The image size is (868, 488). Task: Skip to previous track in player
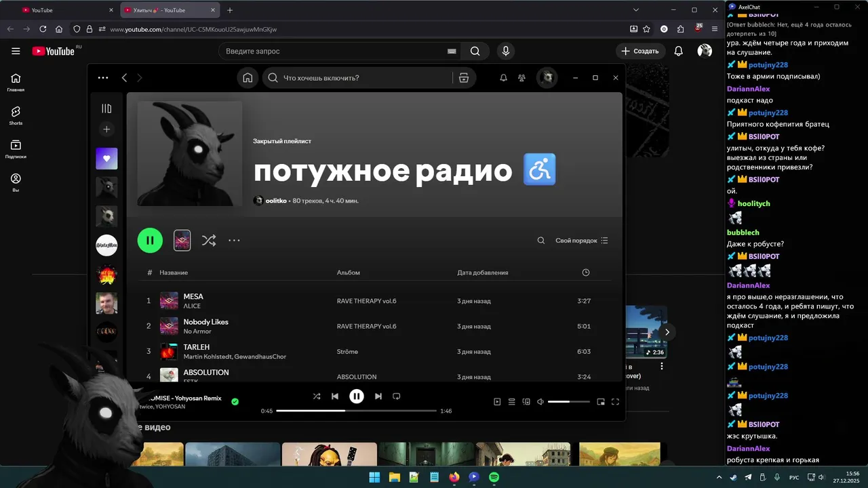tap(335, 396)
